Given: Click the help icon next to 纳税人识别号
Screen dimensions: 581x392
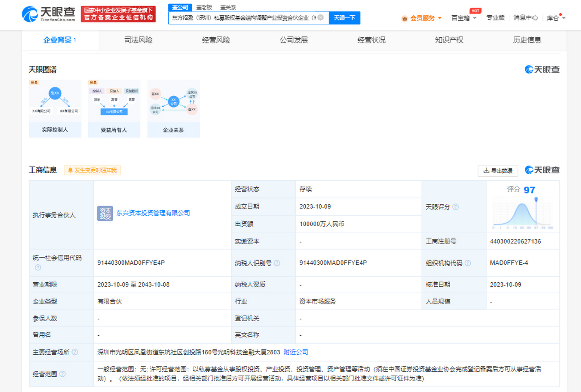Looking at the screenshot, I should [277, 263].
